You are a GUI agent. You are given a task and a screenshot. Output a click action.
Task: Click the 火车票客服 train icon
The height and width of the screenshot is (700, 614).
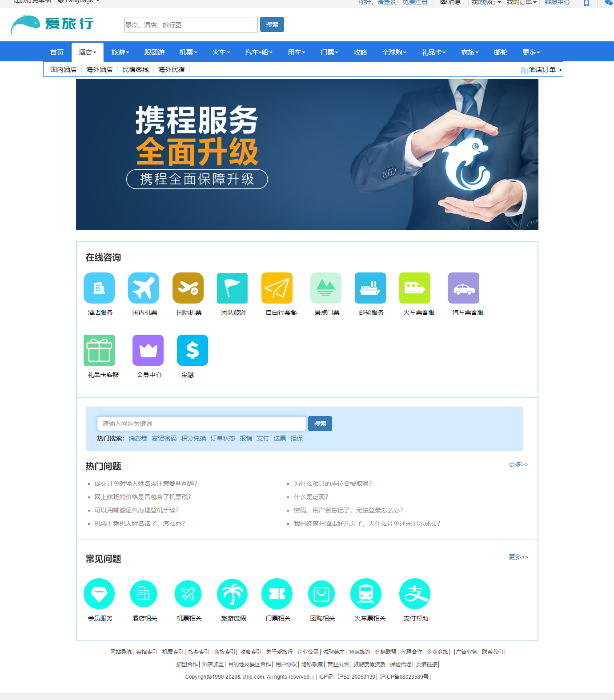coord(415,288)
